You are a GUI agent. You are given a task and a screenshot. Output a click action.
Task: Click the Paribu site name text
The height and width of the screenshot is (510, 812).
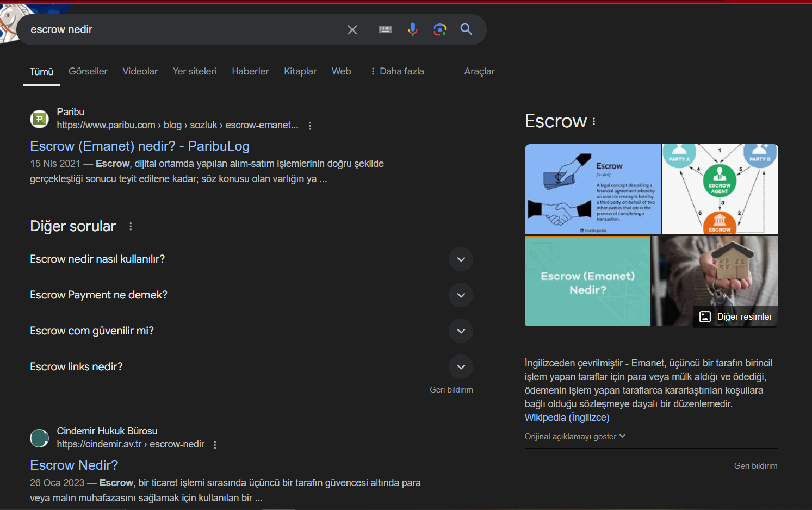pyautogui.click(x=71, y=112)
